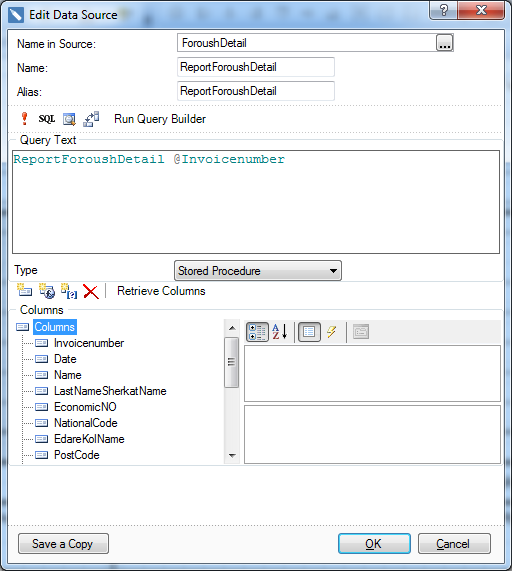Click the New Column icon
Screen dimensions: 512x571
(24, 291)
